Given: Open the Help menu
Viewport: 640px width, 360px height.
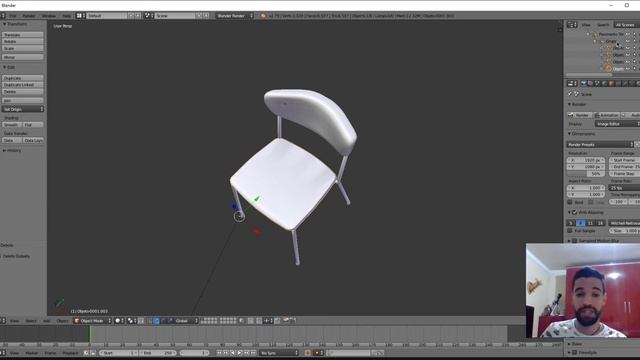Looking at the screenshot, I should (67, 16).
